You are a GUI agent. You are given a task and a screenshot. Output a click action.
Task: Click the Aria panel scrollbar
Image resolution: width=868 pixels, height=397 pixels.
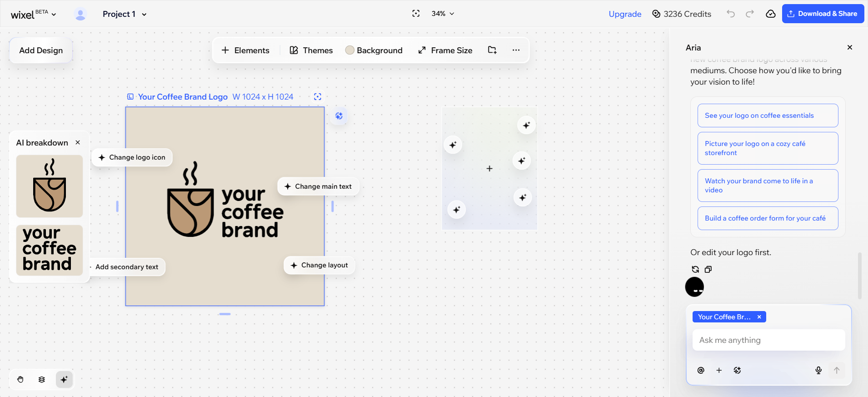(x=859, y=276)
